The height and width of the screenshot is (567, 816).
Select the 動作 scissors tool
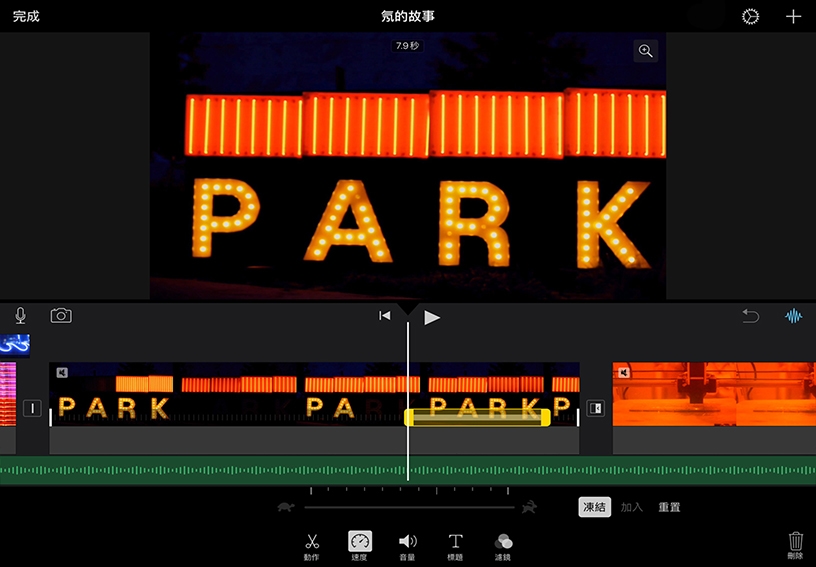pos(312,546)
